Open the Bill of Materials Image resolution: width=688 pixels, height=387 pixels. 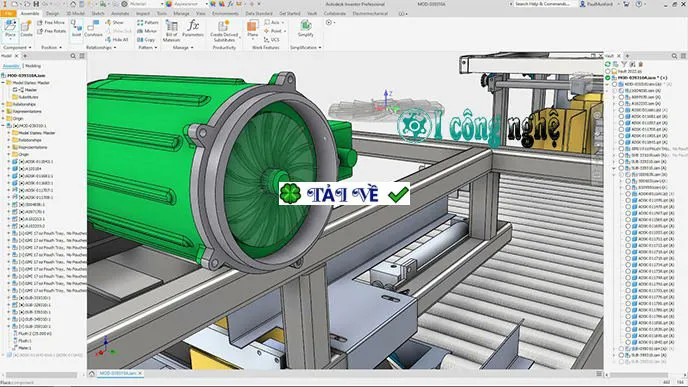click(172, 30)
